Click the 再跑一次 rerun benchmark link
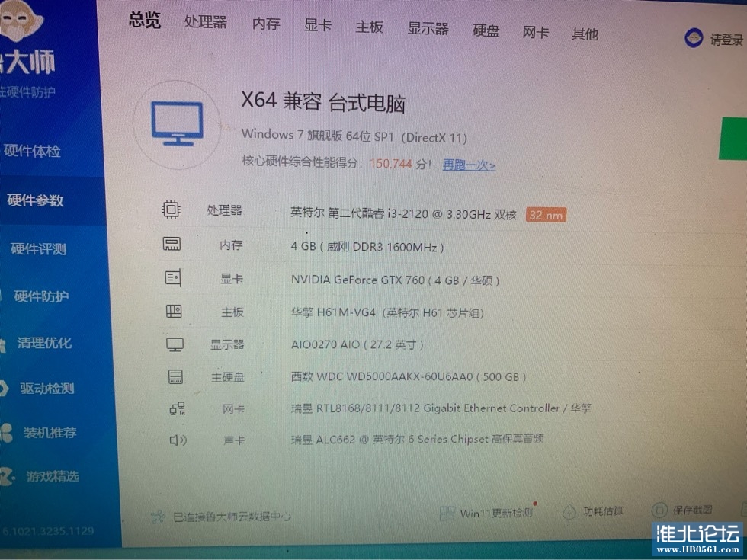Viewport: 747px width, 560px height. (470, 165)
